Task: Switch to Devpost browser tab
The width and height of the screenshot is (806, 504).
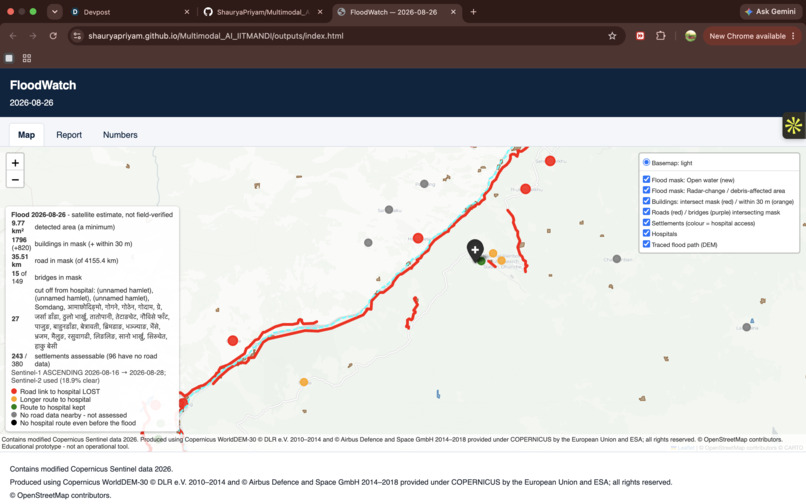Action: pos(130,12)
